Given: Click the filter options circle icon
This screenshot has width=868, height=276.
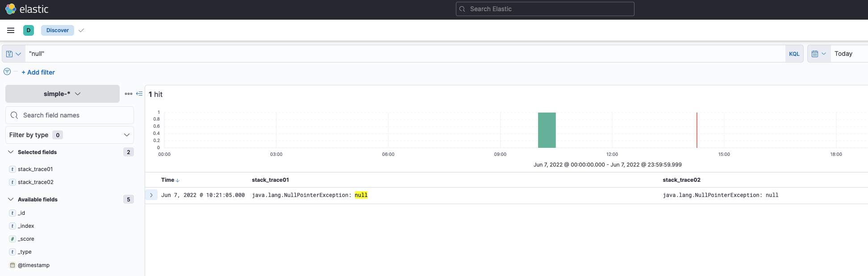Looking at the screenshot, I should pos(7,71).
